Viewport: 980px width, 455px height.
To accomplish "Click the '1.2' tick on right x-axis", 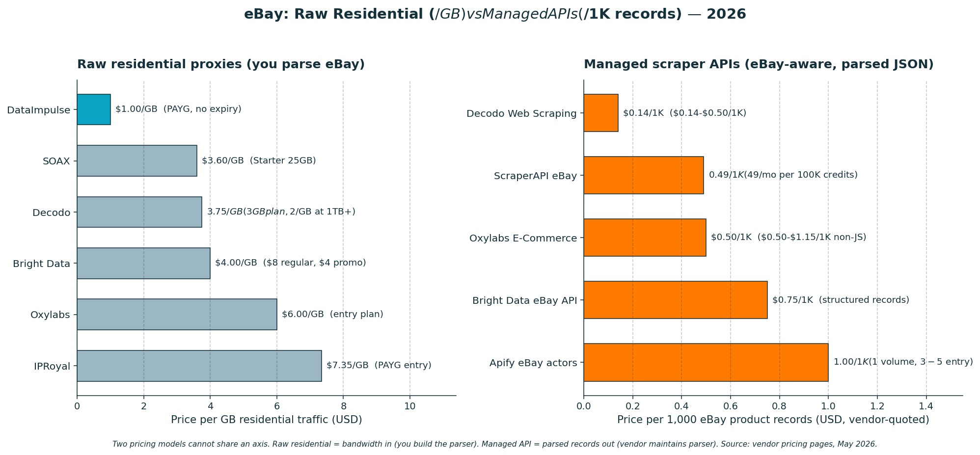I will (877, 406).
